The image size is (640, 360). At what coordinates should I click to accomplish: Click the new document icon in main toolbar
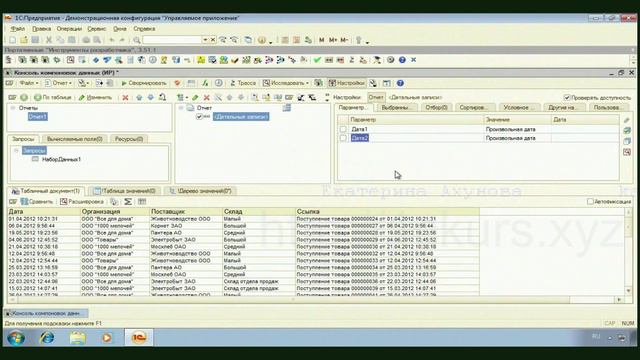[x=12, y=40]
